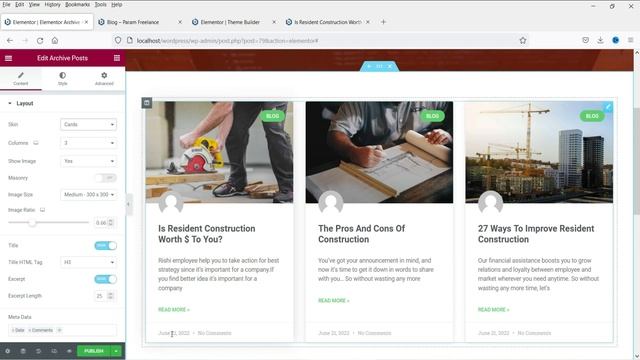This screenshot has height=360, width=640.
Task: Open 'Is Resident Construction Worth $ To You?' title
Action: [207, 234]
